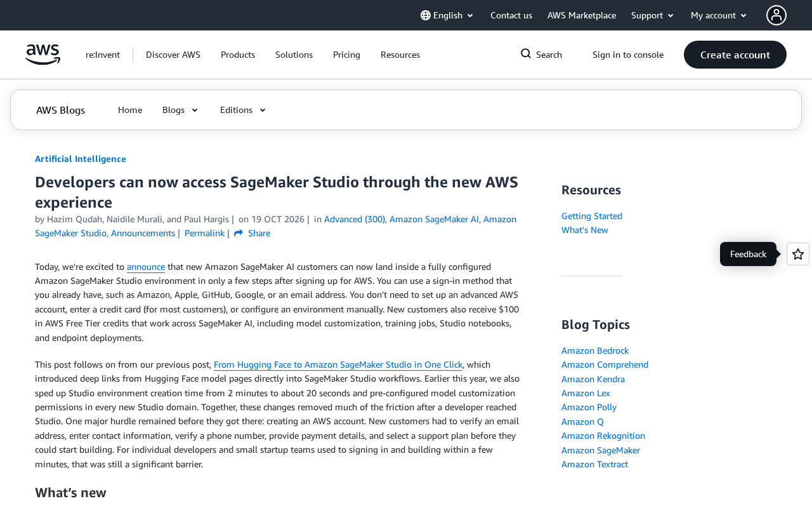Open the Products menu
812x508 pixels.
tap(238, 55)
